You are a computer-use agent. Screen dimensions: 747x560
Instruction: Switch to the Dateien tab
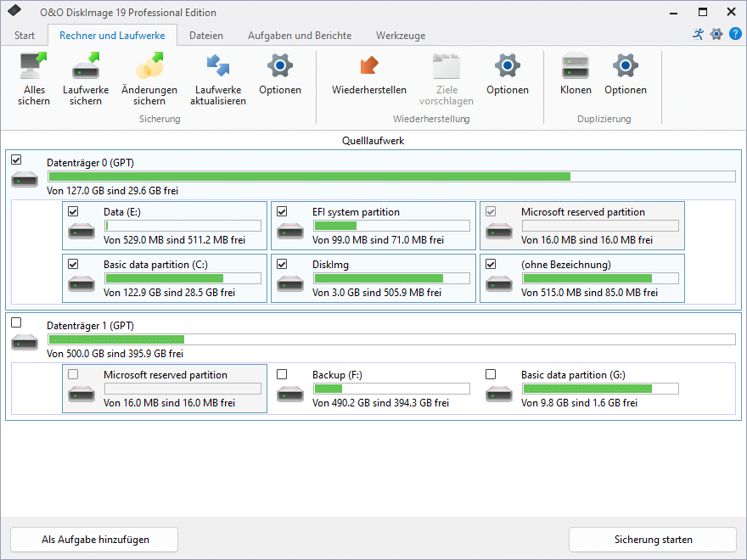point(205,36)
